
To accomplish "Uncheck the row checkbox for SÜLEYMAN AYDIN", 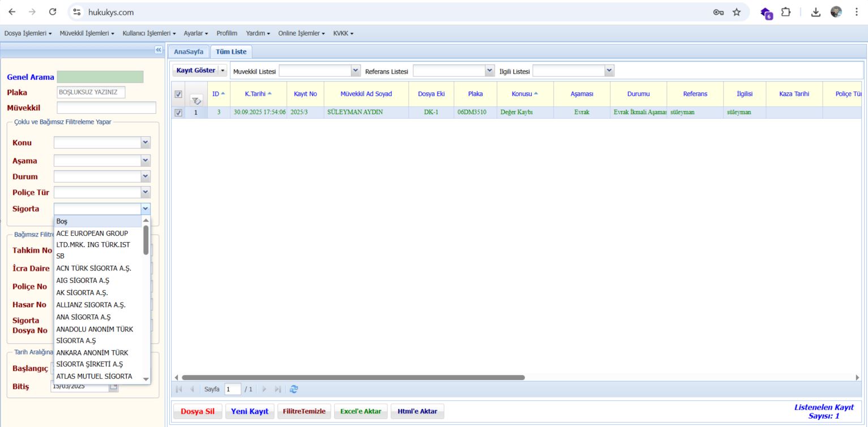I will coord(178,113).
